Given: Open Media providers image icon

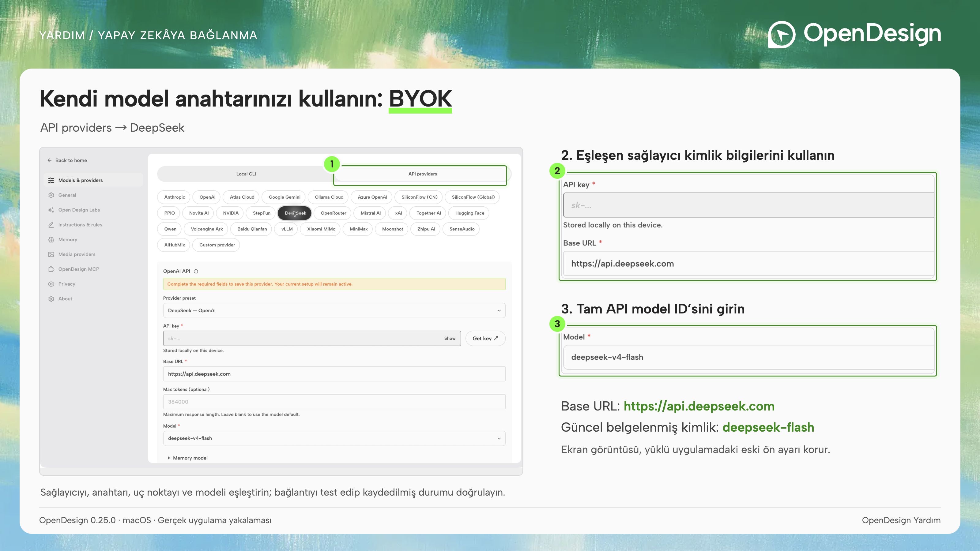Looking at the screenshot, I should tap(51, 254).
